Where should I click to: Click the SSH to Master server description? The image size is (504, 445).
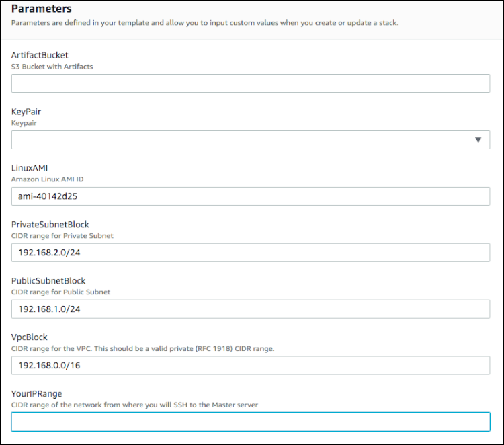pyautogui.click(x=134, y=405)
